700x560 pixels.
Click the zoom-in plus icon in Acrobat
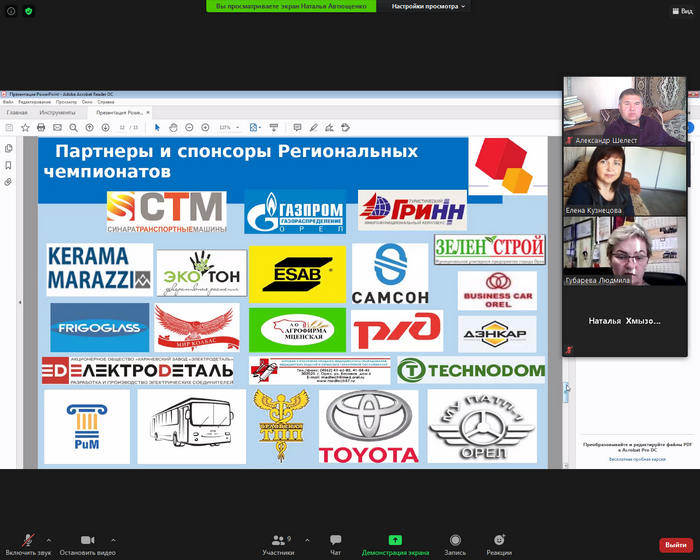click(205, 127)
